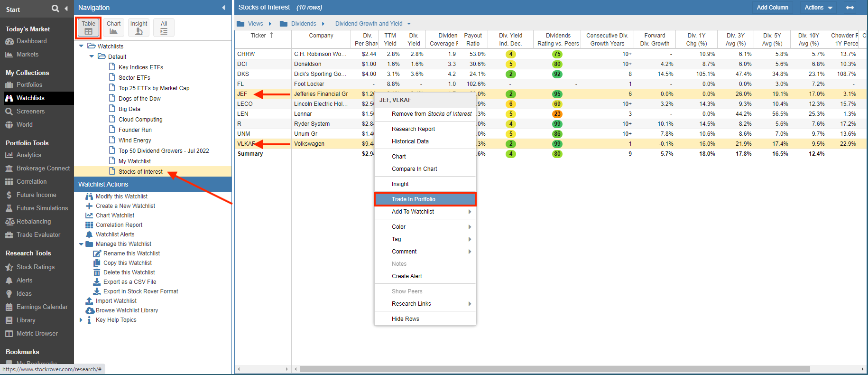
Task: Expand the Key Help Topics node
Action: (x=81, y=320)
